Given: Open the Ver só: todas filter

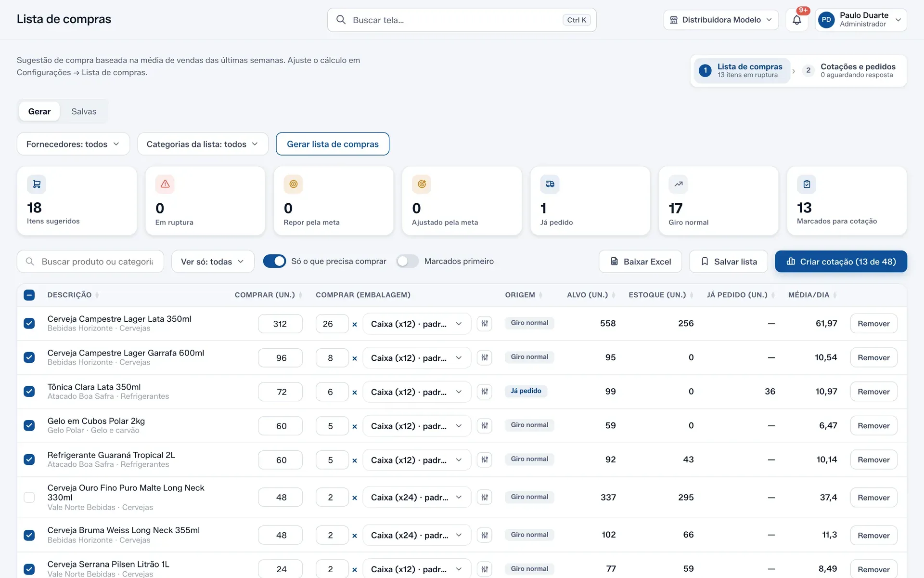Looking at the screenshot, I should point(213,262).
